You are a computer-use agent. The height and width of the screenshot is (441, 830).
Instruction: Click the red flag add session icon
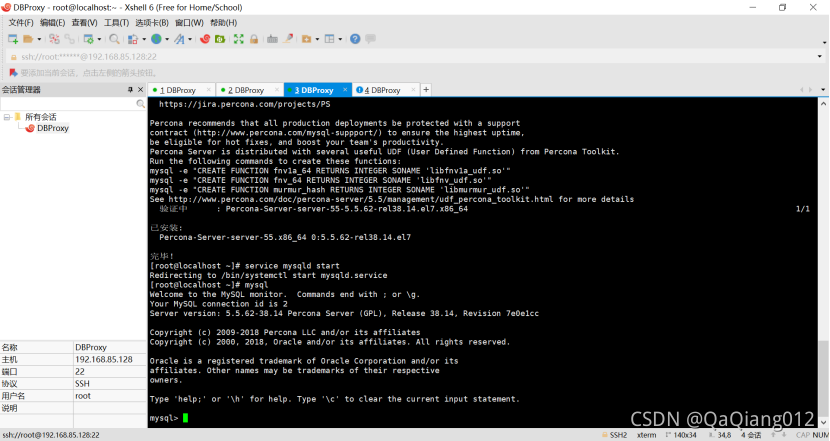point(13,73)
